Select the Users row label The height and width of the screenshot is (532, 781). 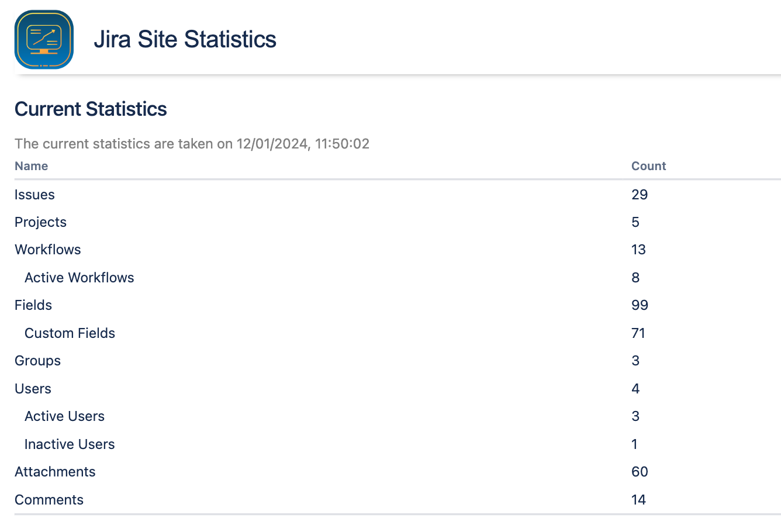tap(33, 389)
